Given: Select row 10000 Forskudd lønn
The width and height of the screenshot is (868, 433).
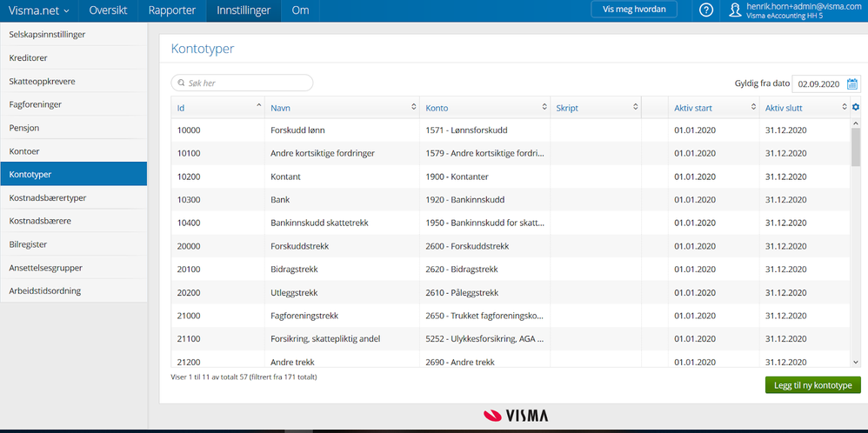Looking at the screenshot, I should coord(511,130).
